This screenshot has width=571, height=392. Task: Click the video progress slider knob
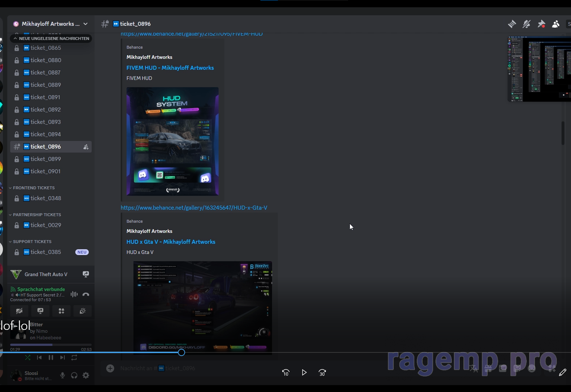tap(181, 352)
